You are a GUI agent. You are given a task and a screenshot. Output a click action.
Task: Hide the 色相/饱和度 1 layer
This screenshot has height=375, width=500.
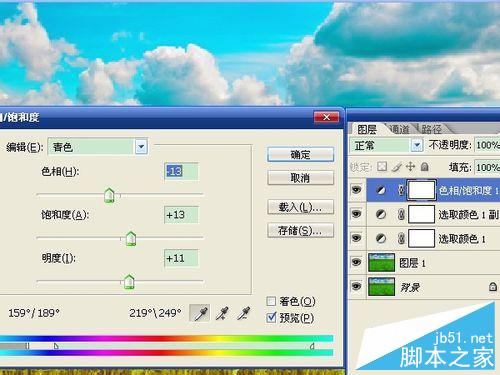click(356, 190)
